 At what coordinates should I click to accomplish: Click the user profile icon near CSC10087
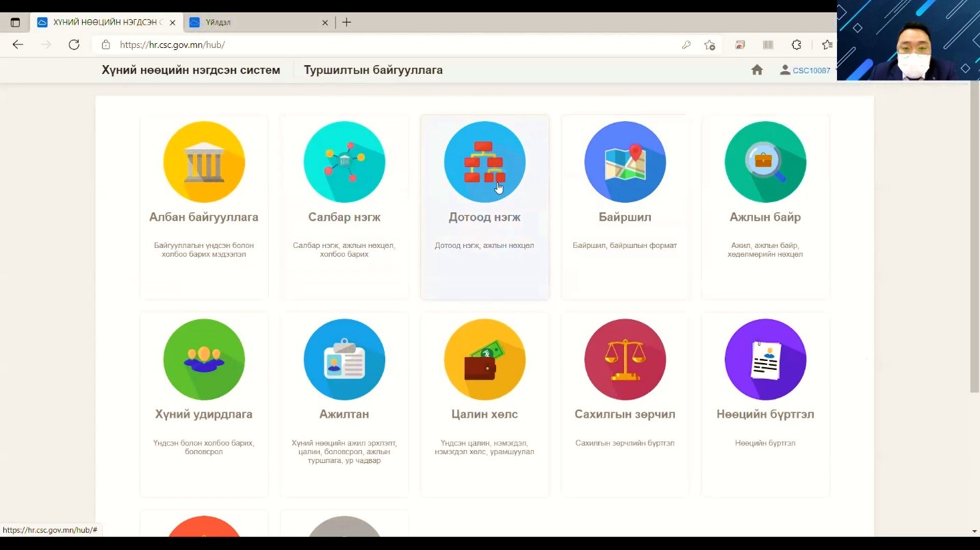pos(785,70)
